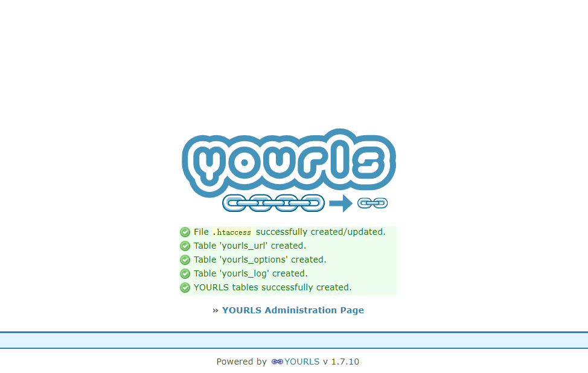Click the small chain icon in footer
588x373 pixels.
click(x=277, y=362)
